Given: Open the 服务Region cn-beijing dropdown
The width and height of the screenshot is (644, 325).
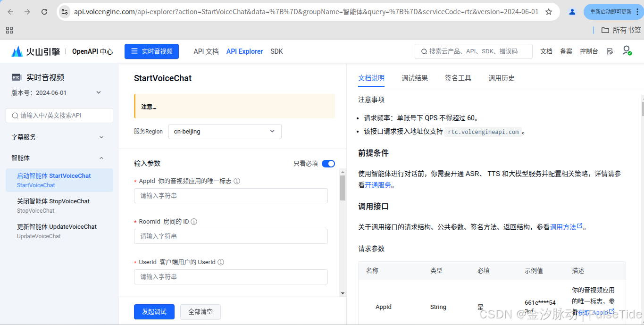Looking at the screenshot, I should click(225, 132).
